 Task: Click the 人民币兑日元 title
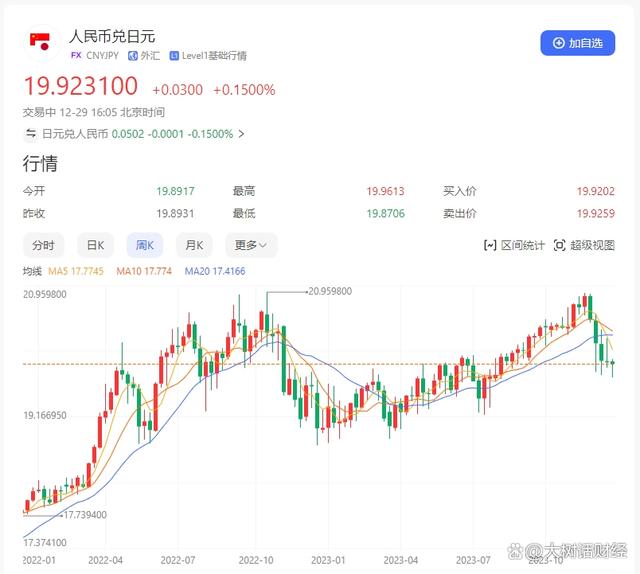[112, 37]
